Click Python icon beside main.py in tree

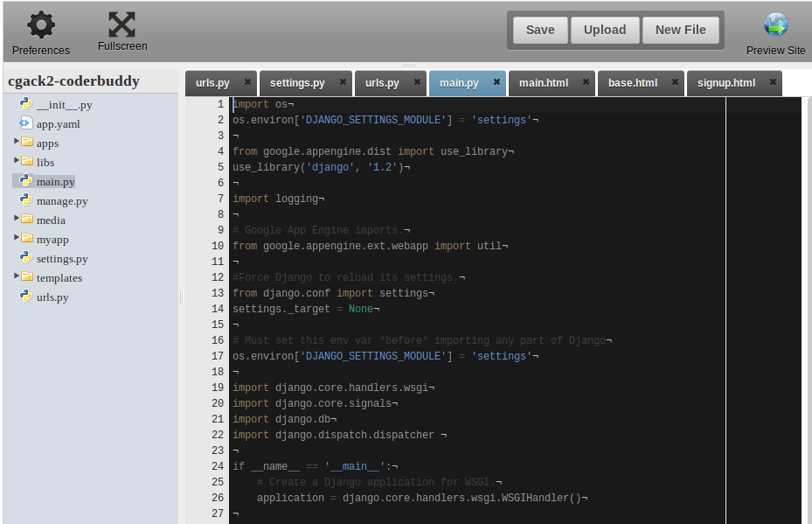(x=26, y=180)
